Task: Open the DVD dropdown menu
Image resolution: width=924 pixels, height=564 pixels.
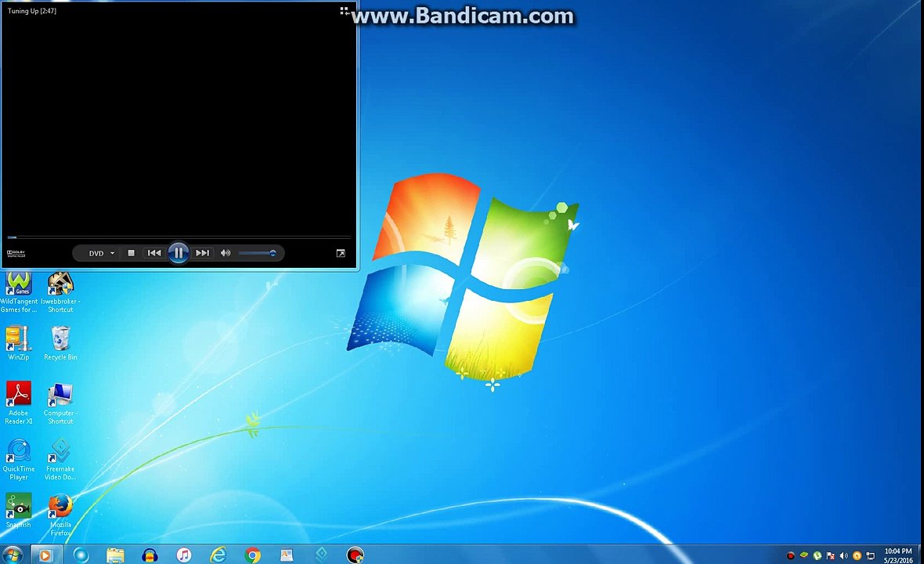Action: click(x=101, y=254)
